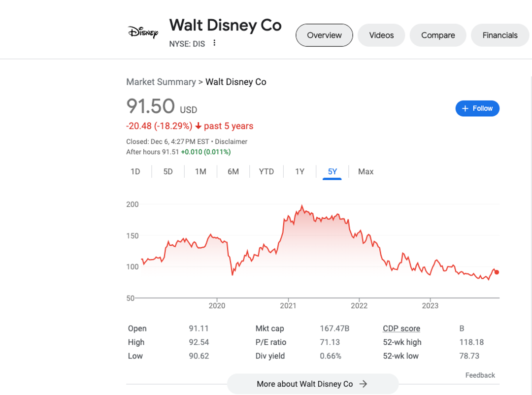
Task: Open More about Walt Disney Co
Action: (312, 384)
